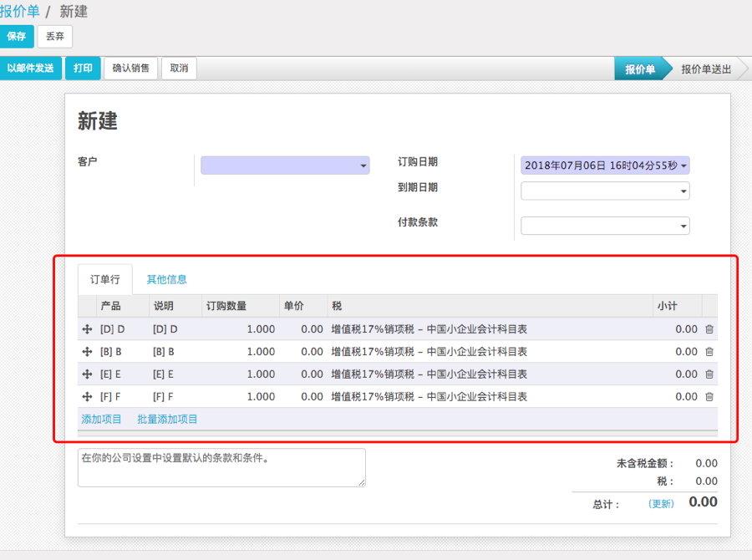The width and height of the screenshot is (752, 560).
Task: Delete the [E] E order line
Action: [709, 374]
